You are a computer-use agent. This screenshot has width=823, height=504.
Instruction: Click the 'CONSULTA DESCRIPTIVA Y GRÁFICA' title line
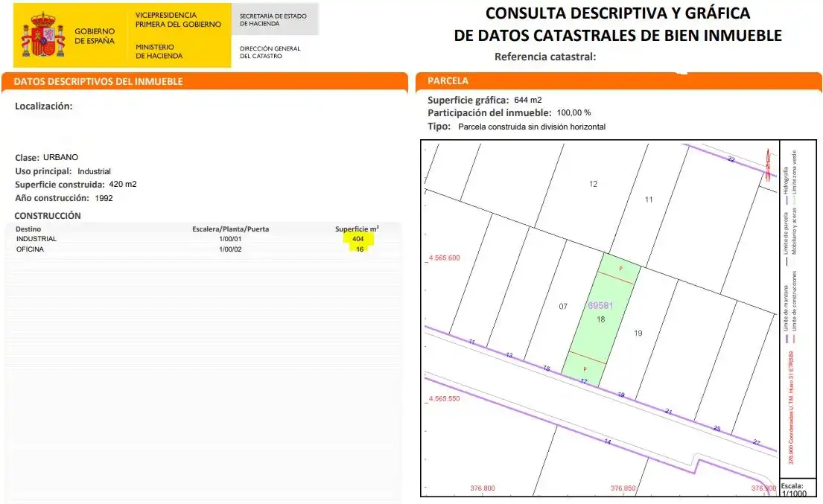point(617,13)
